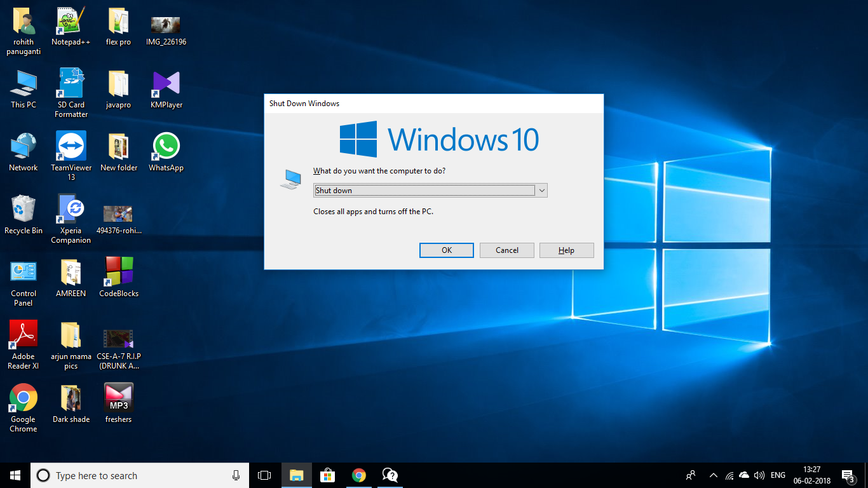Open Task View from the taskbar
This screenshot has width=868, height=488.
click(x=264, y=475)
